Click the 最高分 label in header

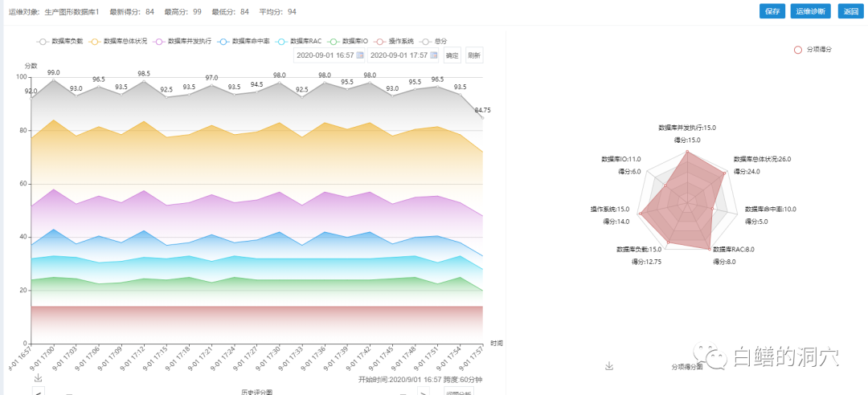(x=175, y=11)
